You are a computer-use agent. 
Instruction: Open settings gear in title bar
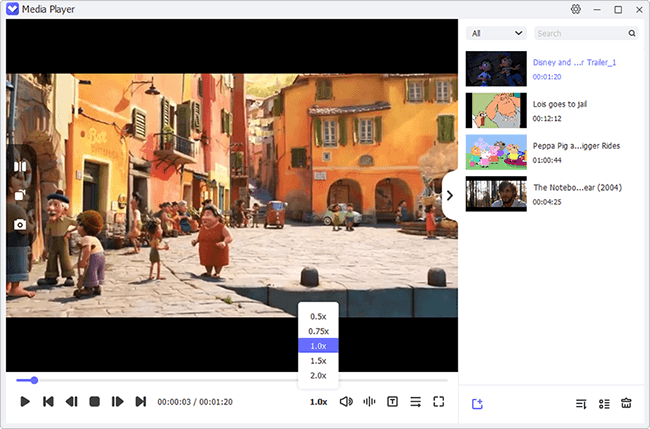coord(576,9)
